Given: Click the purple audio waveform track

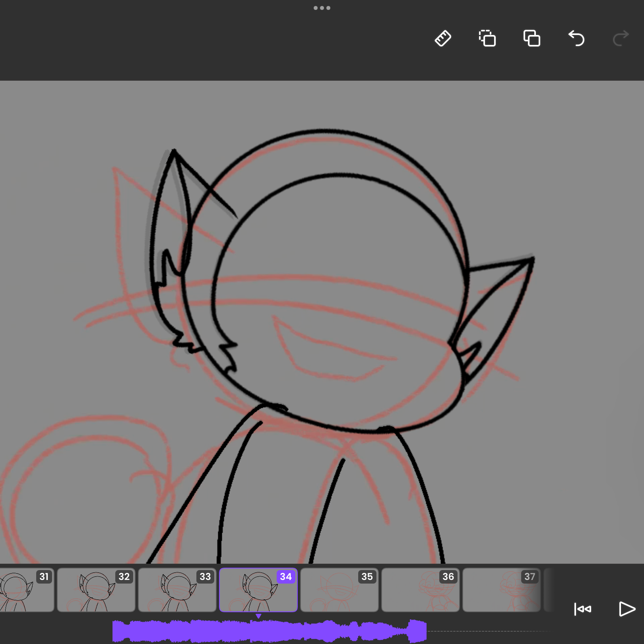Looking at the screenshot, I should 270,631.
